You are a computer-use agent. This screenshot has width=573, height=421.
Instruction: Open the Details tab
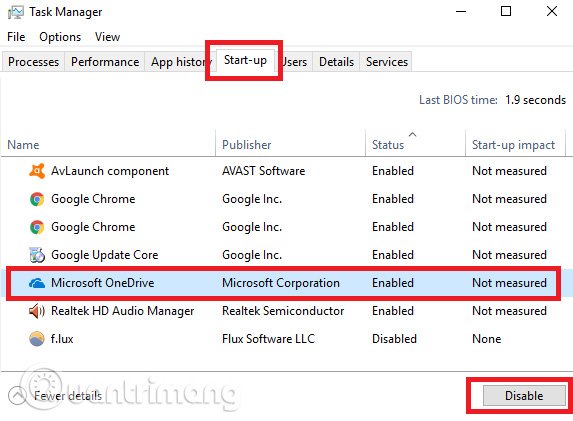click(336, 62)
